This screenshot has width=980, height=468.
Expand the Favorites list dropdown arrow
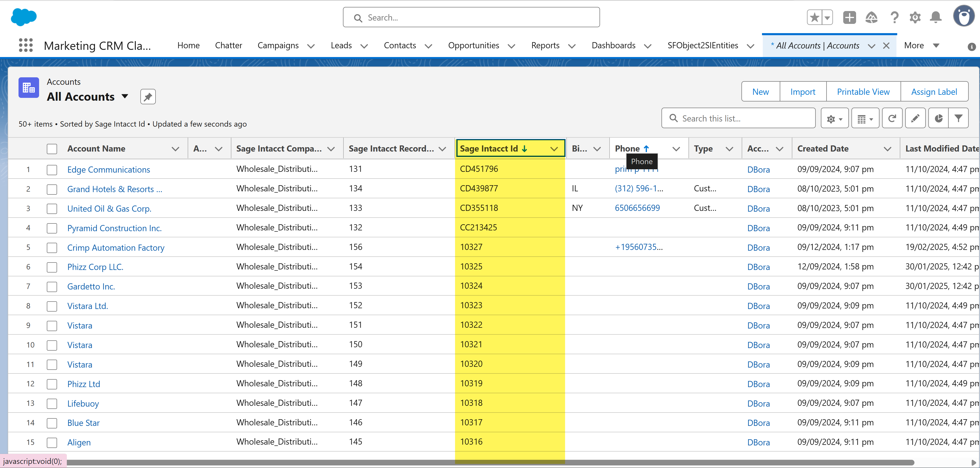(827, 17)
